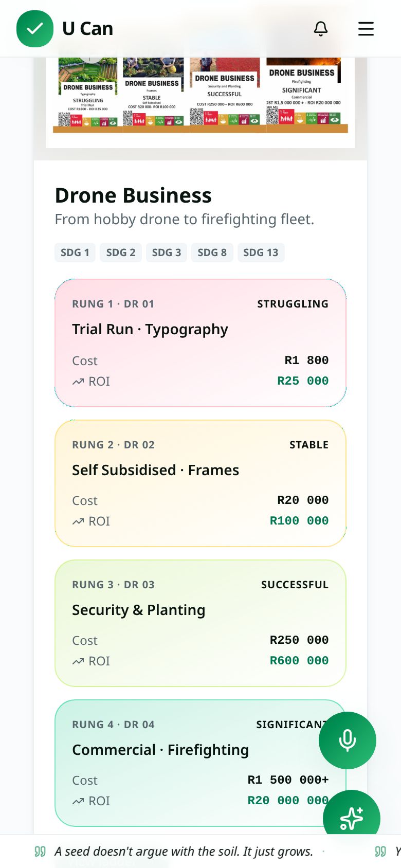Screen dimensions: 401x868
Task: Click the ROI trend icon in Rung 3 card
Action: coord(78,661)
